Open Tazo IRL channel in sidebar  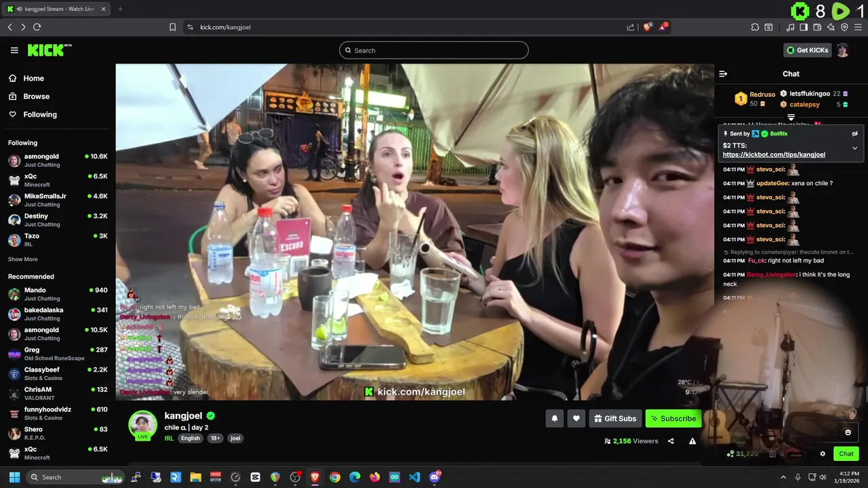tap(58, 239)
